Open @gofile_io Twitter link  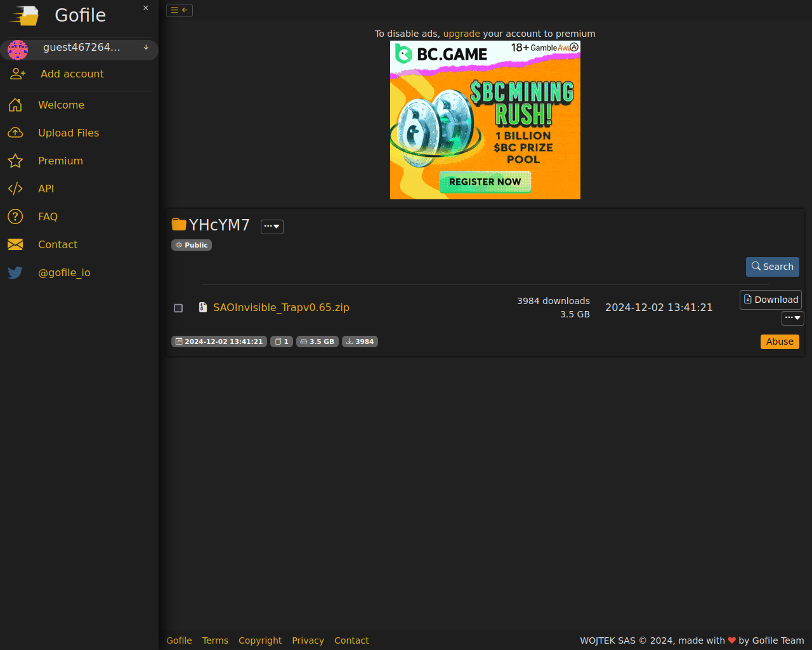tap(64, 272)
